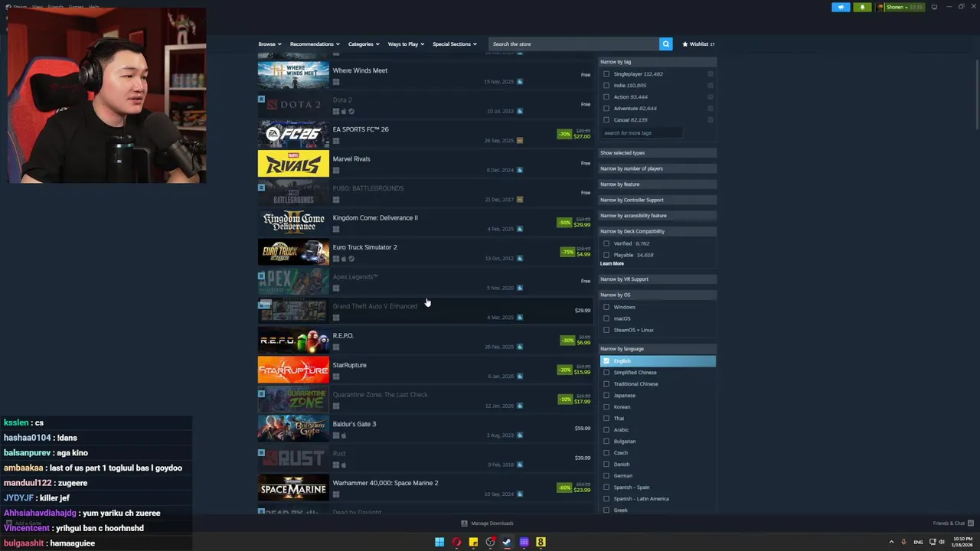Expand Narrow by feature section

[x=658, y=184]
